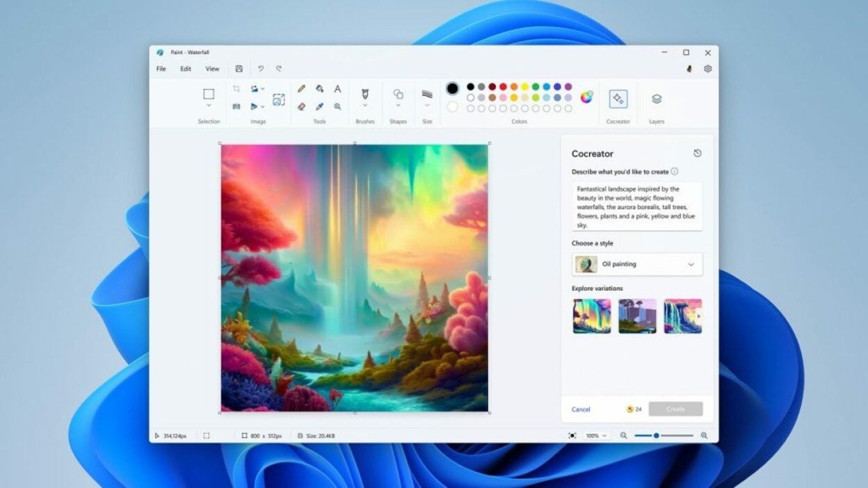
Task: Click the Magnifier tool
Action: [x=338, y=106]
